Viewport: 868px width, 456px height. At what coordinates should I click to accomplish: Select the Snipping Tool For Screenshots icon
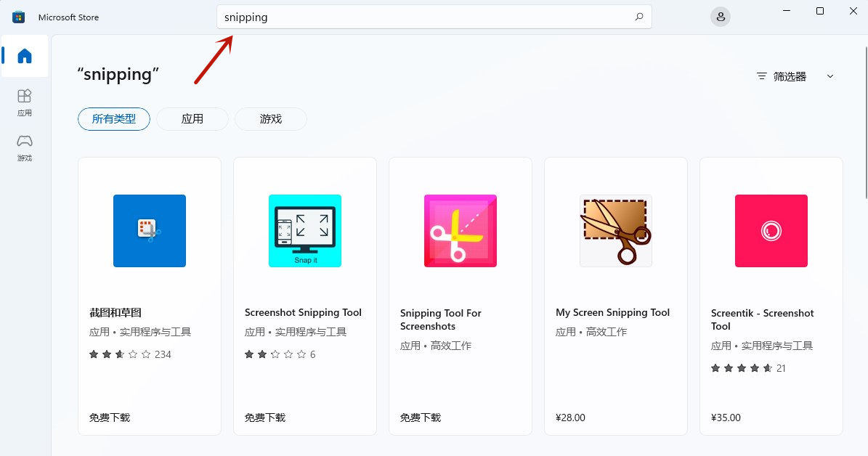[461, 231]
